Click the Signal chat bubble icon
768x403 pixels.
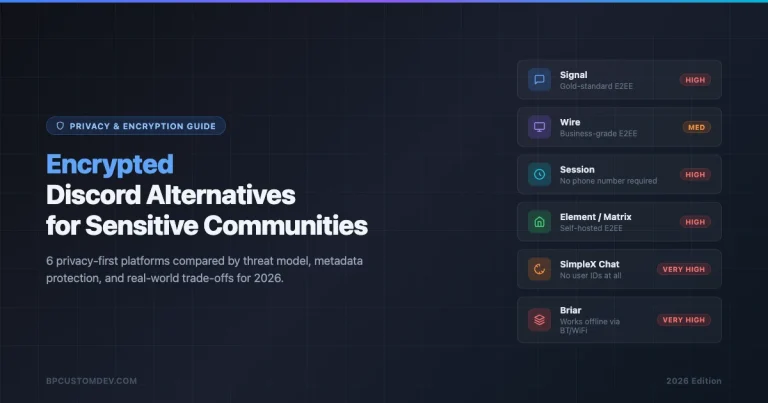539,80
